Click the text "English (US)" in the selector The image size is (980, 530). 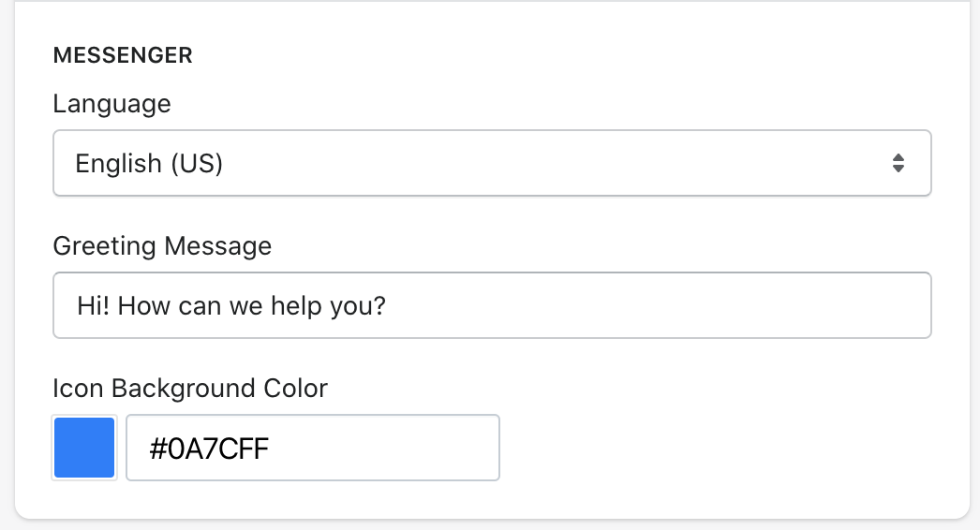pos(149,164)
